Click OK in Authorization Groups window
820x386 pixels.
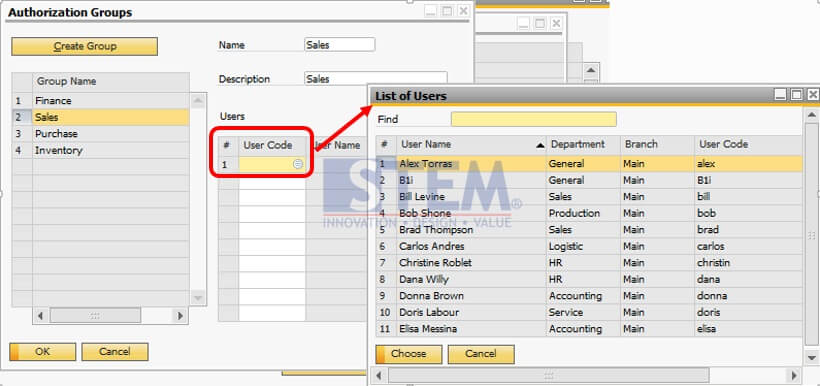click(x=42, y=352)
